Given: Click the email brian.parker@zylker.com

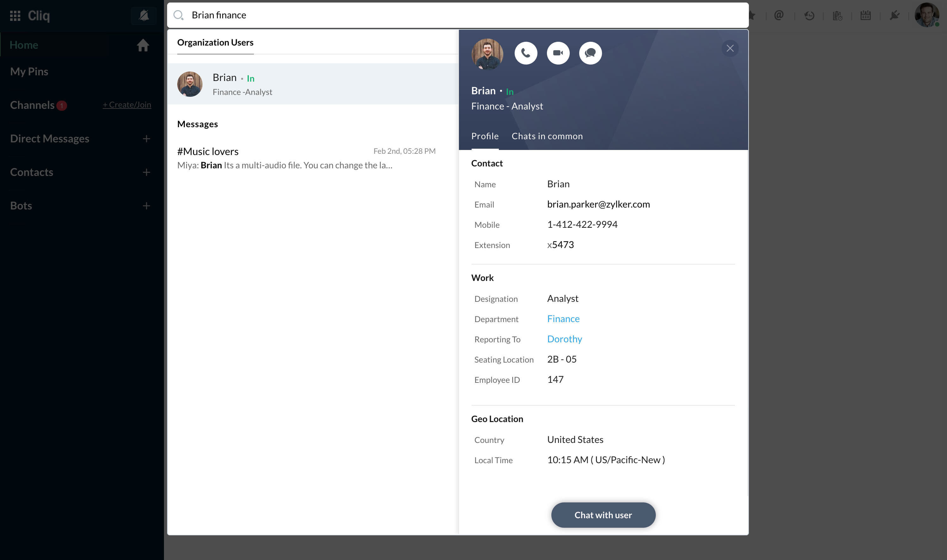Looking at the screenshot, I should click(x=599, y=204).
